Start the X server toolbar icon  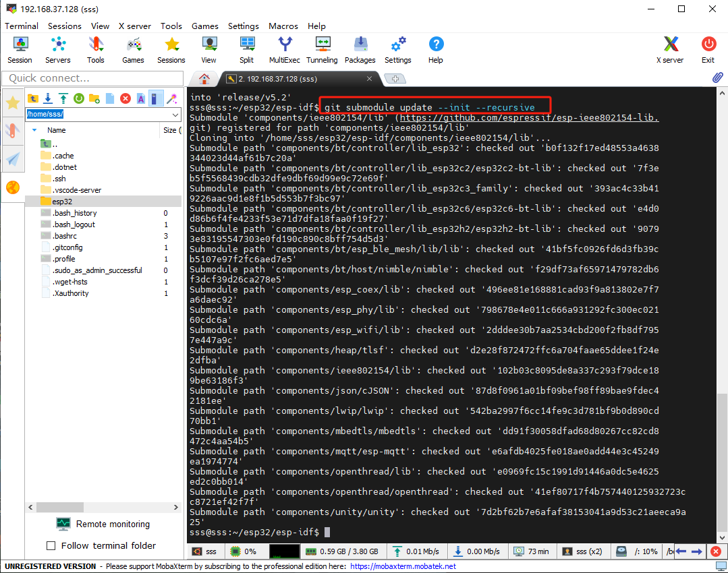point(670,50)
